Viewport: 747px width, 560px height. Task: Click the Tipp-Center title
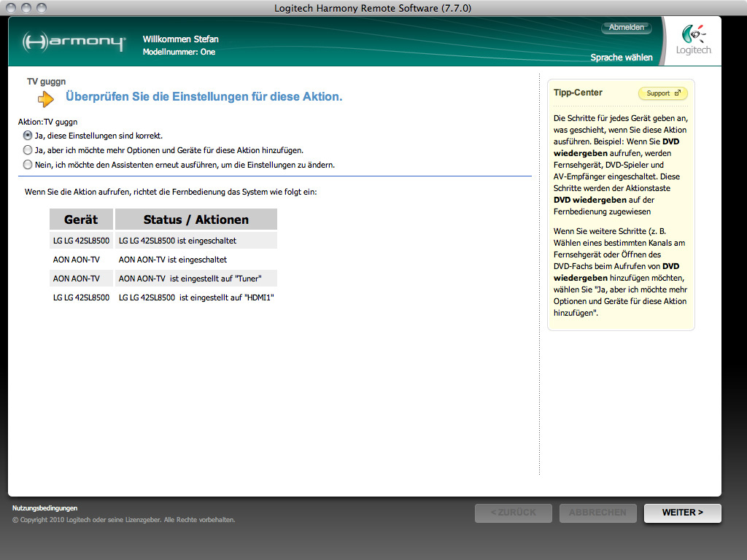[578, 93]
